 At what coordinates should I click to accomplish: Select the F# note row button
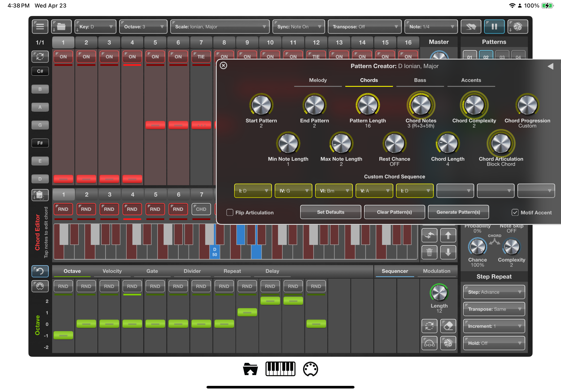(x=40, y=143)
